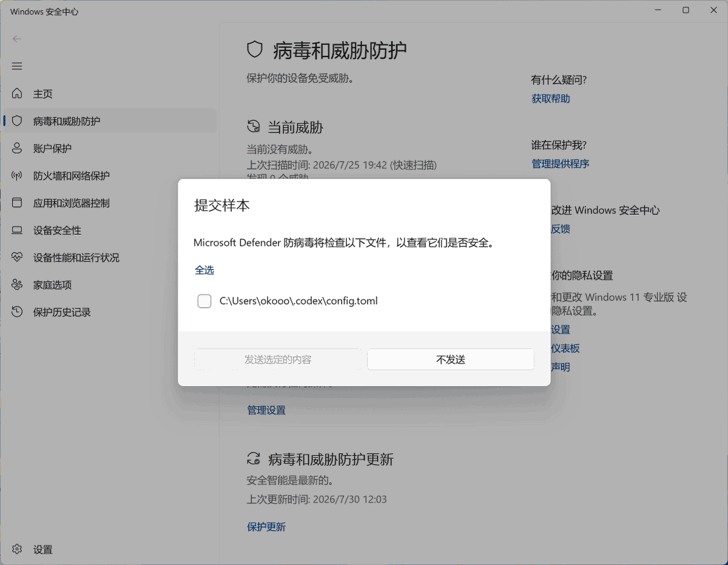Click the 当前威胁 clock-shield icon
Screen dimensions: 728x565
[x=254, y=127]
